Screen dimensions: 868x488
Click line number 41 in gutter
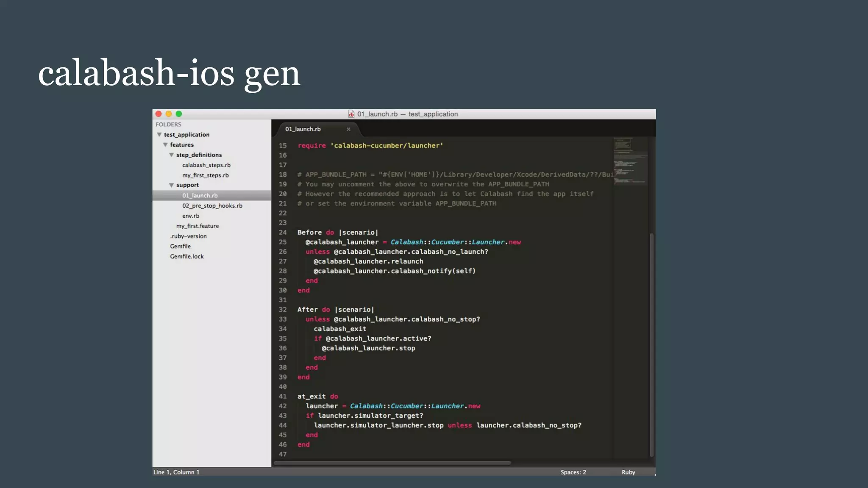tap(283, 396)
